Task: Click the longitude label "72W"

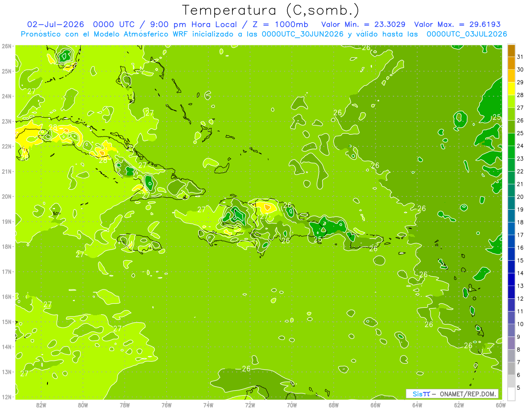Action: [250, 404]
